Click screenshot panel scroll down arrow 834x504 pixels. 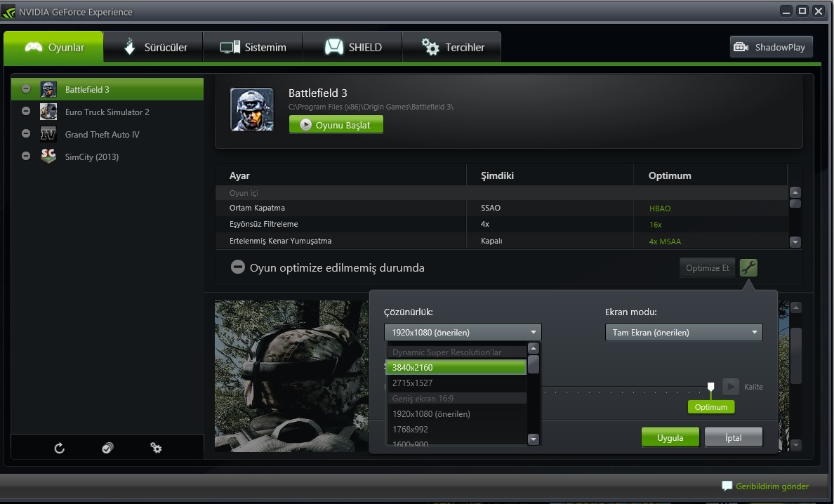click(795, 445)
